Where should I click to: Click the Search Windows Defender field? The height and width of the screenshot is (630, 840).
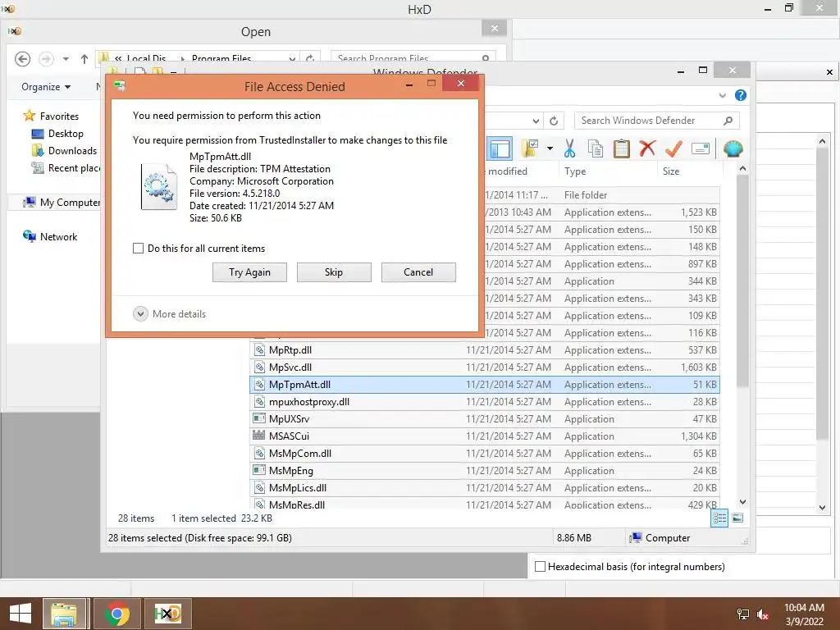656,121
